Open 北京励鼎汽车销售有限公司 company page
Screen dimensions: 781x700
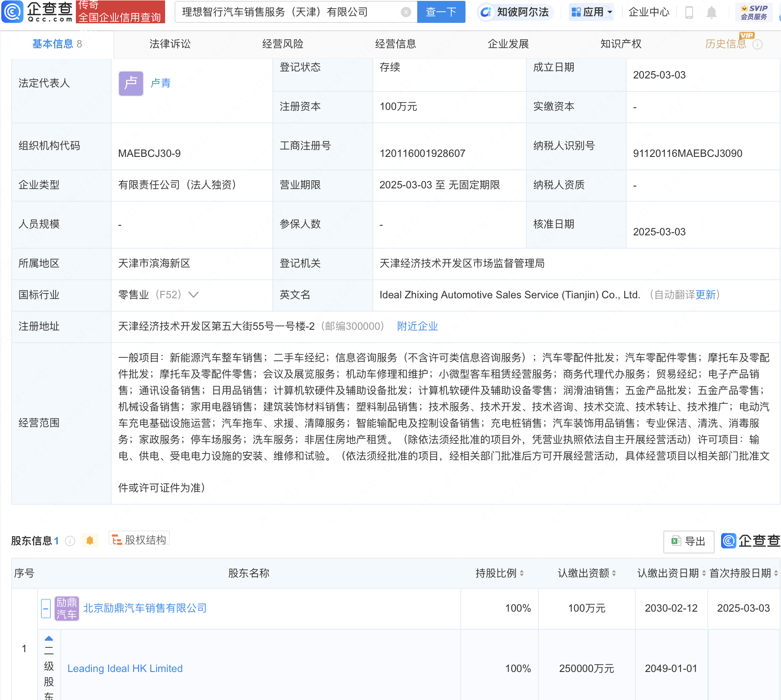145,608
